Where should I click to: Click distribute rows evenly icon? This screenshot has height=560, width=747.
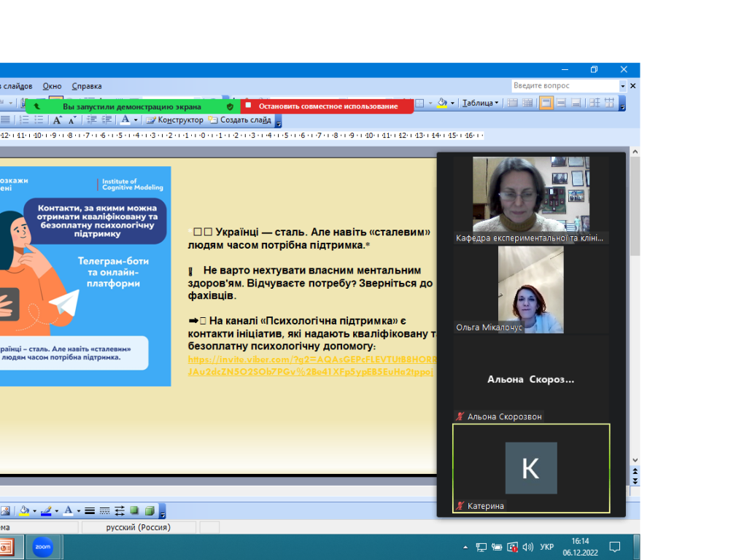pos(595,103)
